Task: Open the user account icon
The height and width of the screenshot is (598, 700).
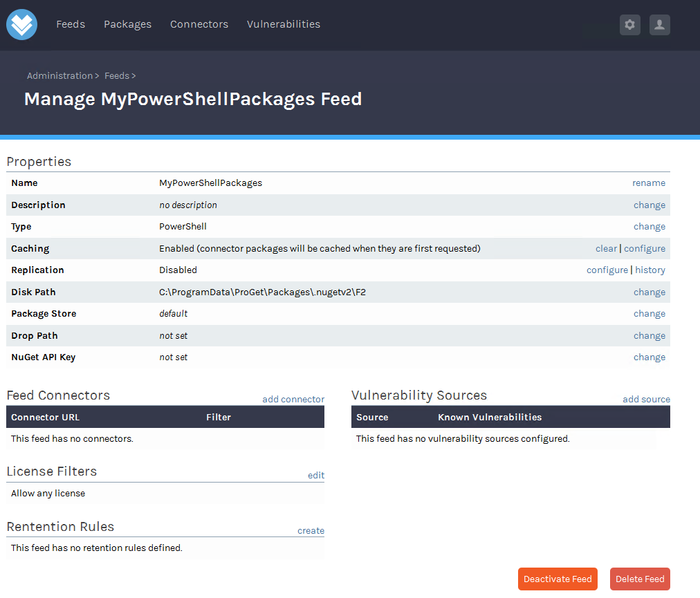Action: (659, 25)
